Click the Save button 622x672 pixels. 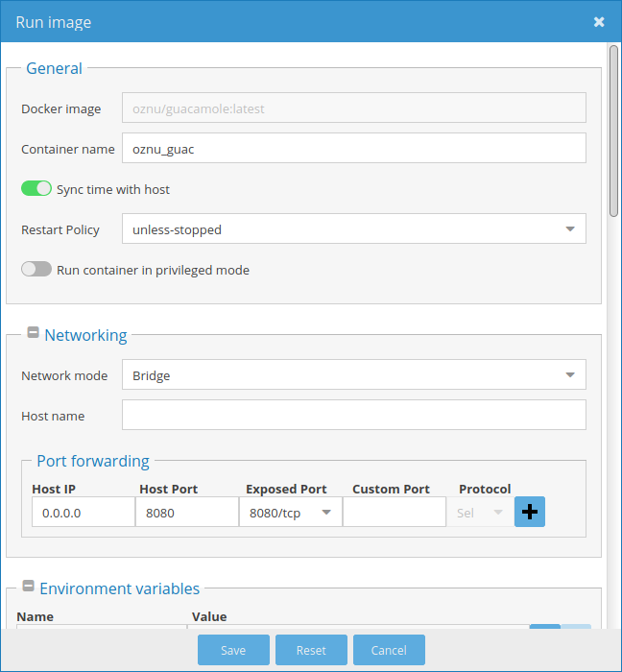[x=233, y=650]
